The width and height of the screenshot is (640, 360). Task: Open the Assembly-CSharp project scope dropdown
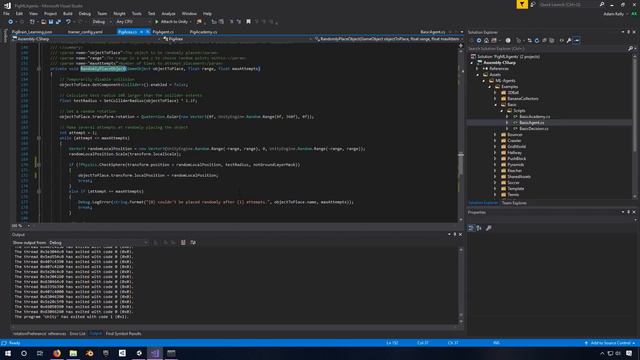pos(86,39)
